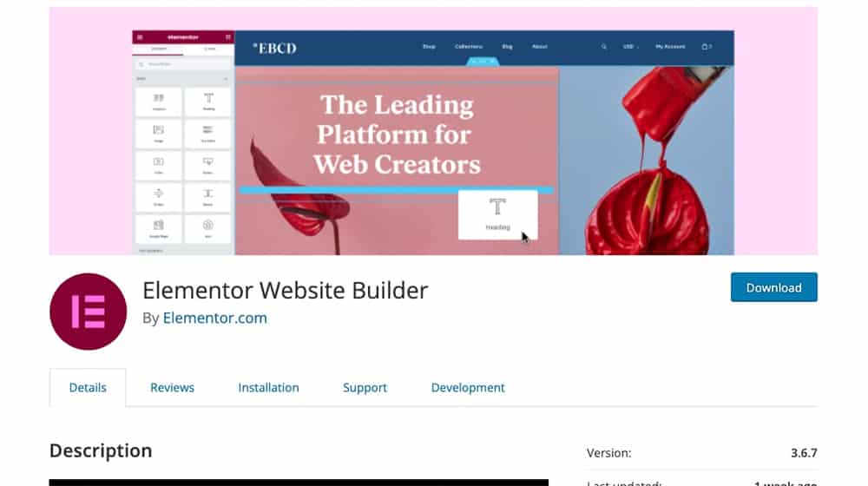Click the shopping cart icon in preview navbar

[705, 47]
